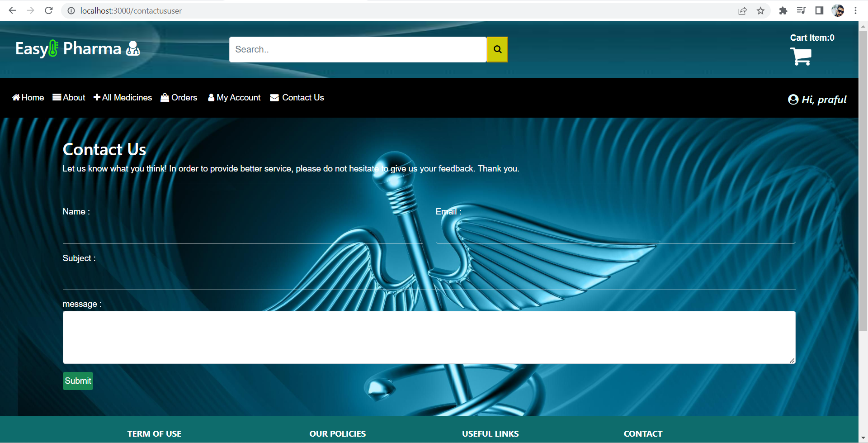
Task: Navigate to the Orders menu item
Action: pos(184,97)
